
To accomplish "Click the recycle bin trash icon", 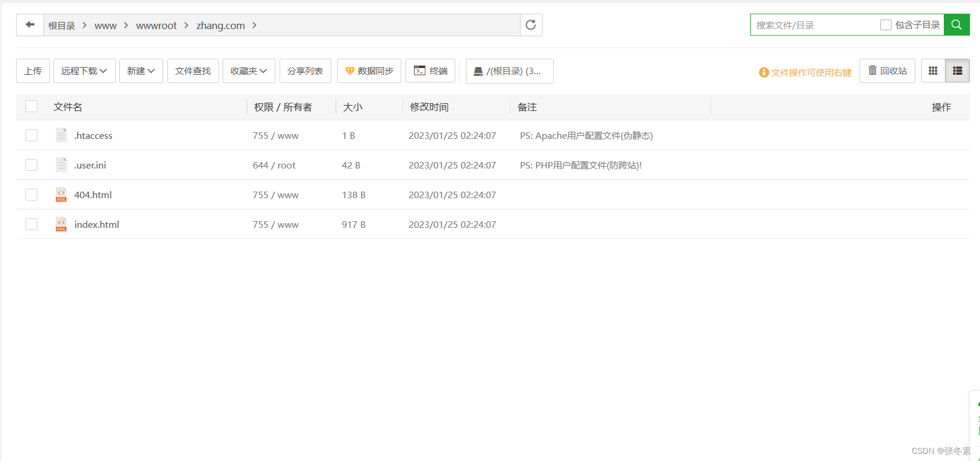I will (873, 70).
